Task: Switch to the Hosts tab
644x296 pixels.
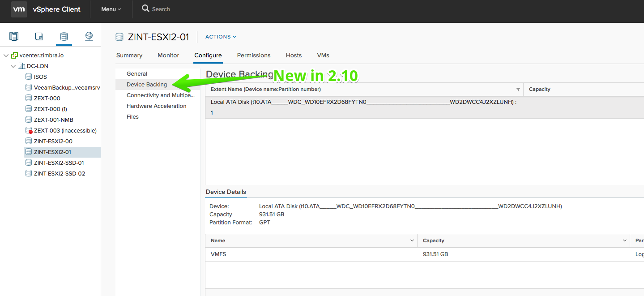Action: pyautogui.click(x=294, y=55)
